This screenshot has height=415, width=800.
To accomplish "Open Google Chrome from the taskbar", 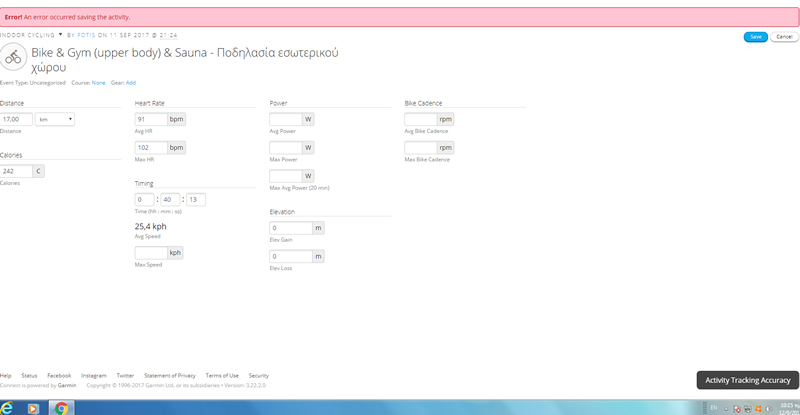I will pyautogui.click(x=61, y=408).
